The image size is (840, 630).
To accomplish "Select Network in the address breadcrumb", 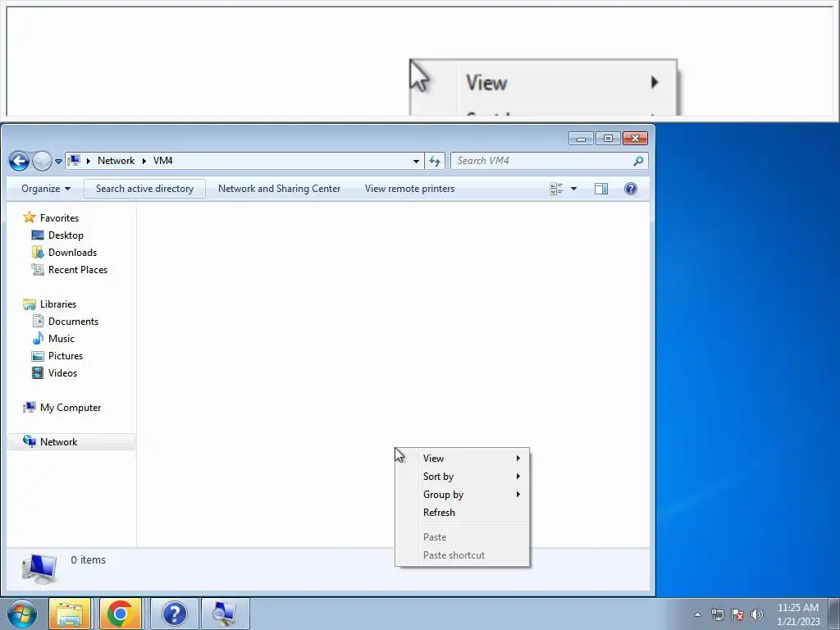I will click(x=116, y=161).
